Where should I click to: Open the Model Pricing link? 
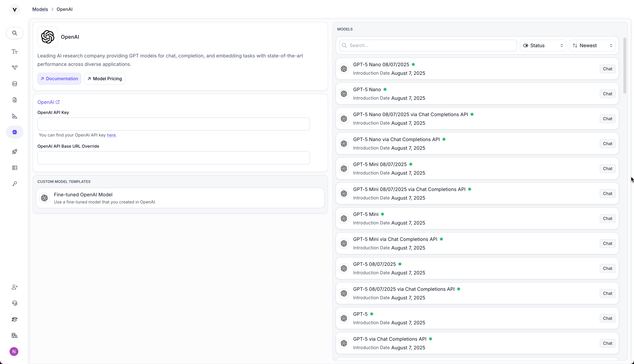coord(105,79)
